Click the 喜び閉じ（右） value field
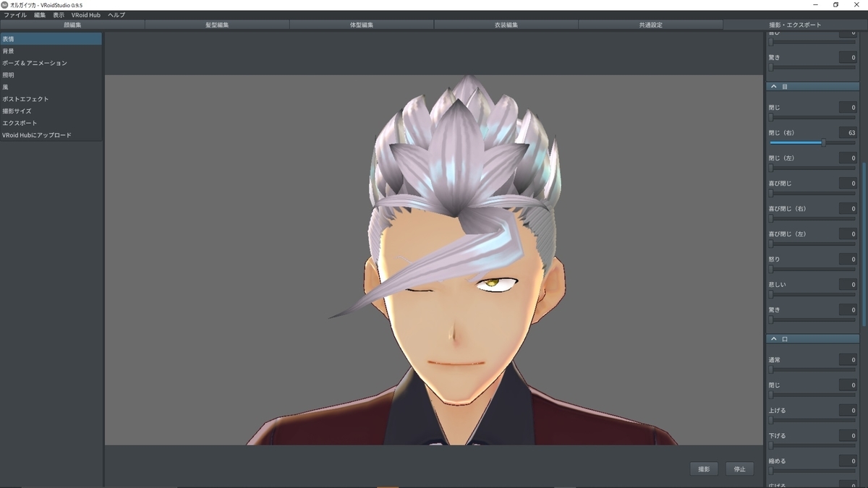The height and width of the screenshot is (488, 868). pyautogui.click(x=848, y=209)
